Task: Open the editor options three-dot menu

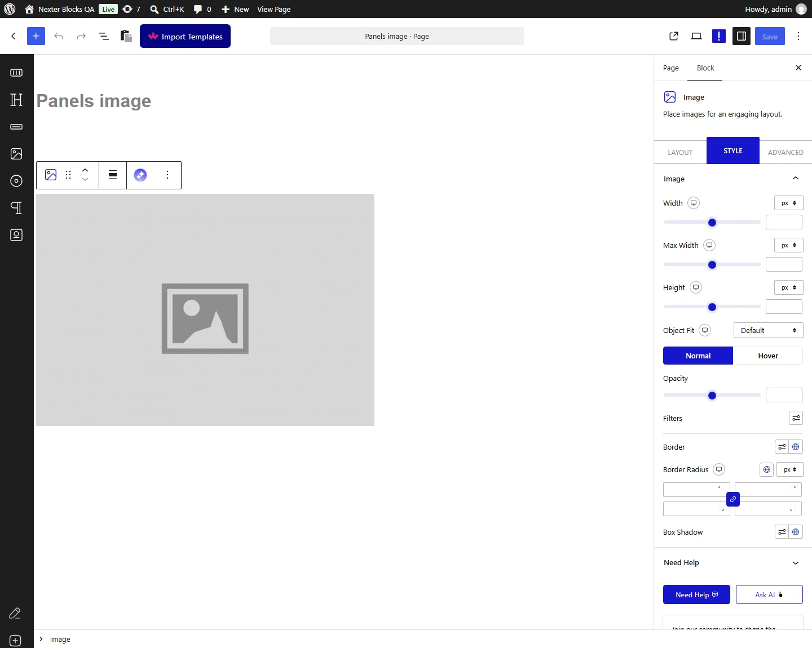Action: [x=798, y=36]
